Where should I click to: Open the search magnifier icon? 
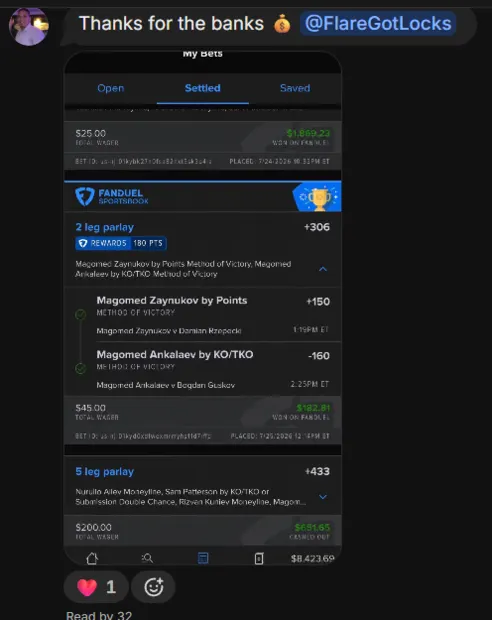pyautogui.click(x=147, y=558)
